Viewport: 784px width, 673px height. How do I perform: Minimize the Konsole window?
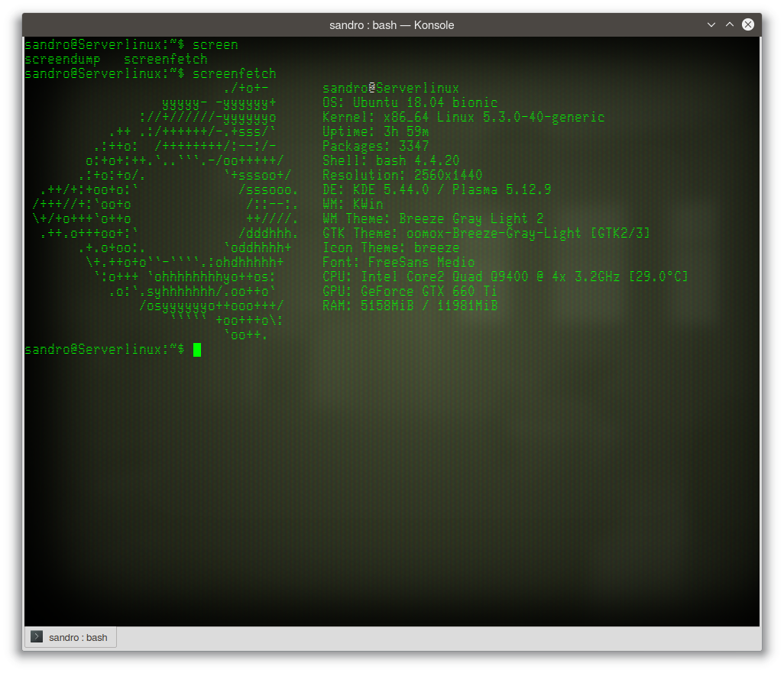point(711,24)
